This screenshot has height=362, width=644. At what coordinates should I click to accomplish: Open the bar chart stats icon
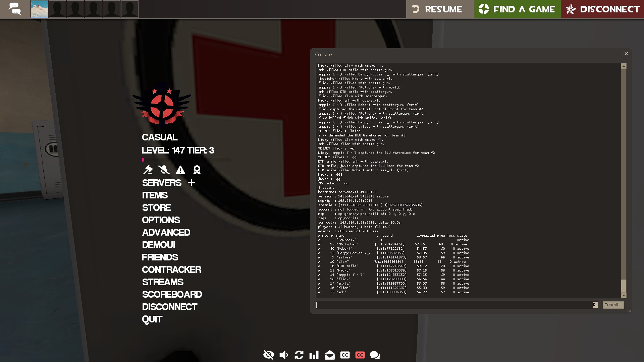[314, 355]
